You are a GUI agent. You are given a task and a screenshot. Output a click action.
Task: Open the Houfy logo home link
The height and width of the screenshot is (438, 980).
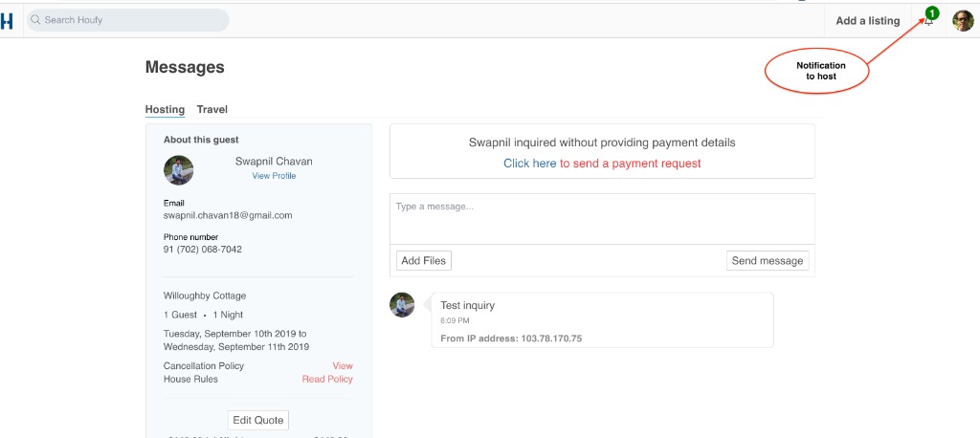7,21
